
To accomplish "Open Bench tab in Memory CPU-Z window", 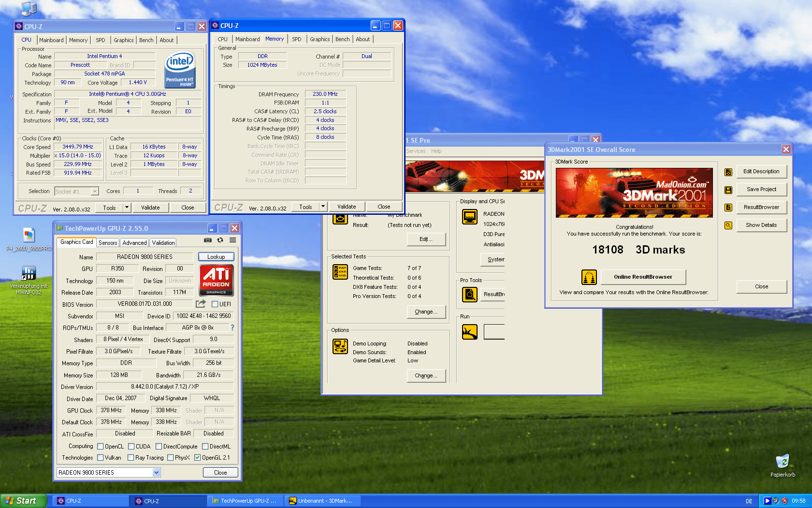I will [x=343, y=39].
